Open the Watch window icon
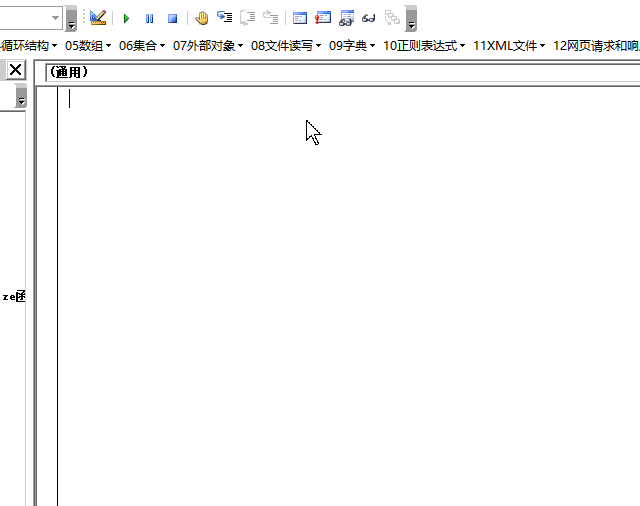The width and height of the screenshot is (640, 506). (x=347, y=18)
